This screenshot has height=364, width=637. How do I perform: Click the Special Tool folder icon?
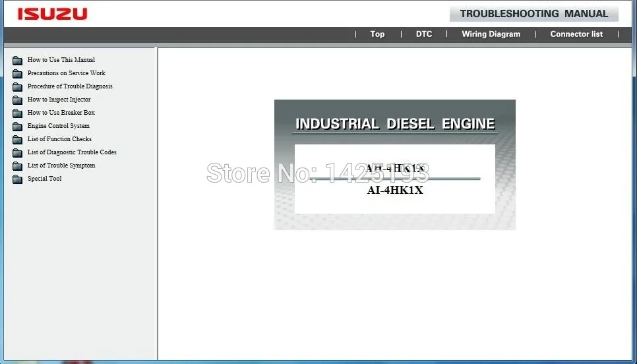(17, 179)
